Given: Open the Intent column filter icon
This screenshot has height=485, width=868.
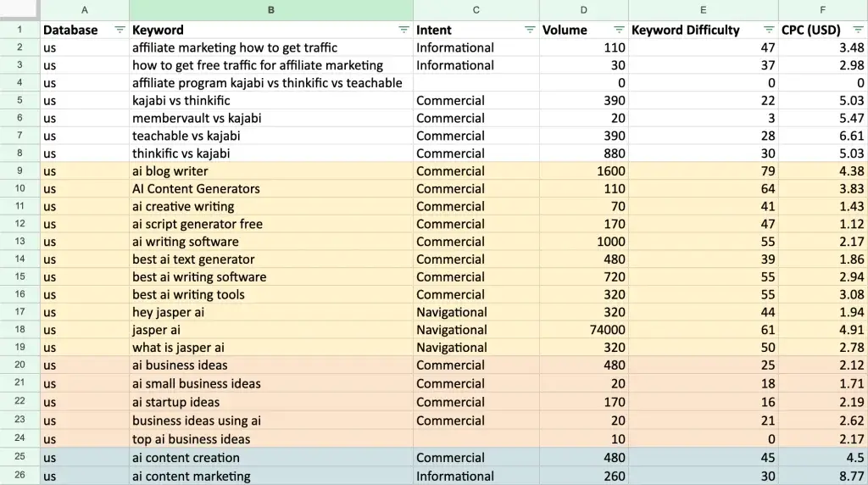Looking at the screenshot, I should coord(530,30).
